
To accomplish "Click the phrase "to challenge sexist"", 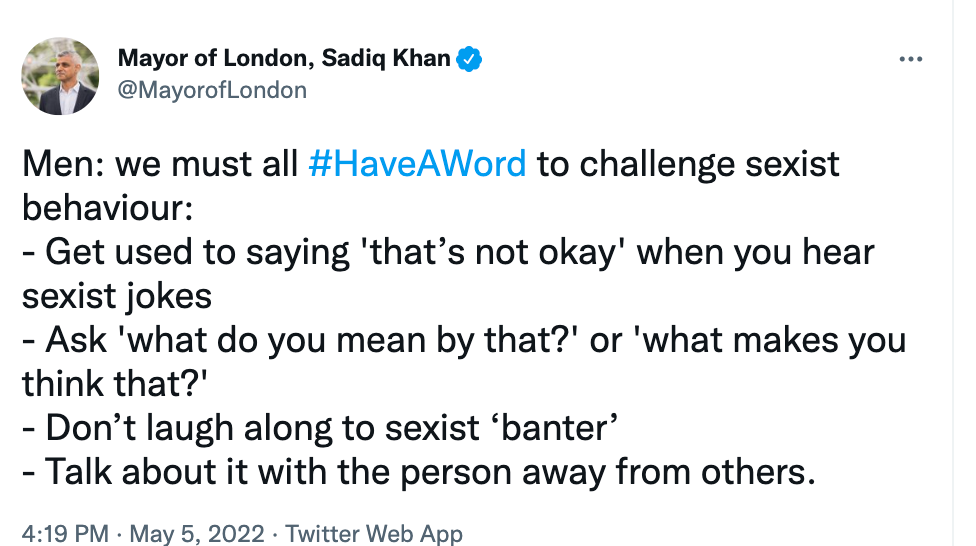I will [x=688, y=163].
